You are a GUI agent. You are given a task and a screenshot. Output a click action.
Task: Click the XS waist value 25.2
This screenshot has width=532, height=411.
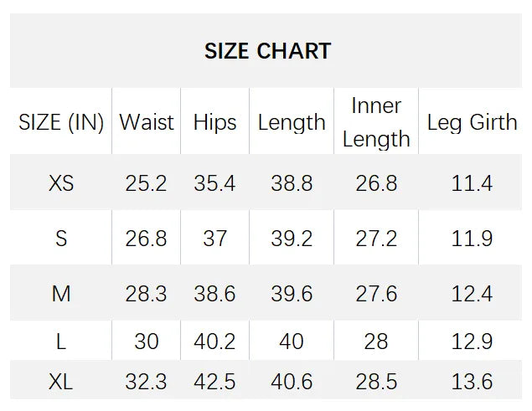(147, 182)
